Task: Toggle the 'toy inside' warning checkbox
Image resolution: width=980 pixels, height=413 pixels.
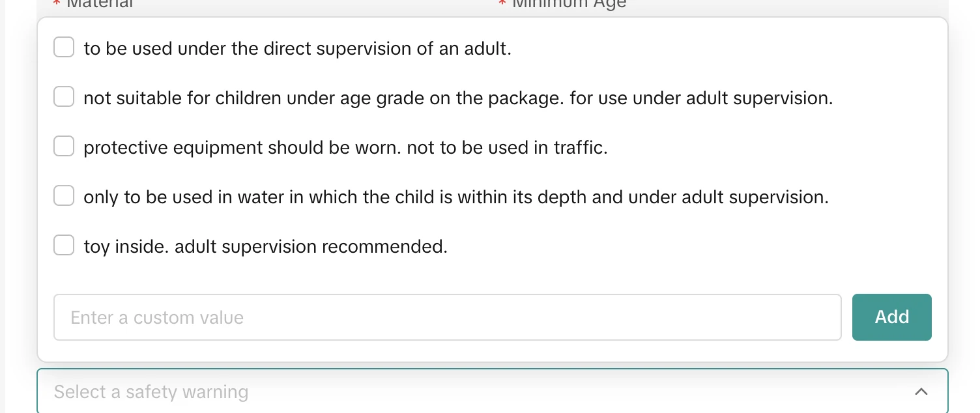Action: coord(64,246)
